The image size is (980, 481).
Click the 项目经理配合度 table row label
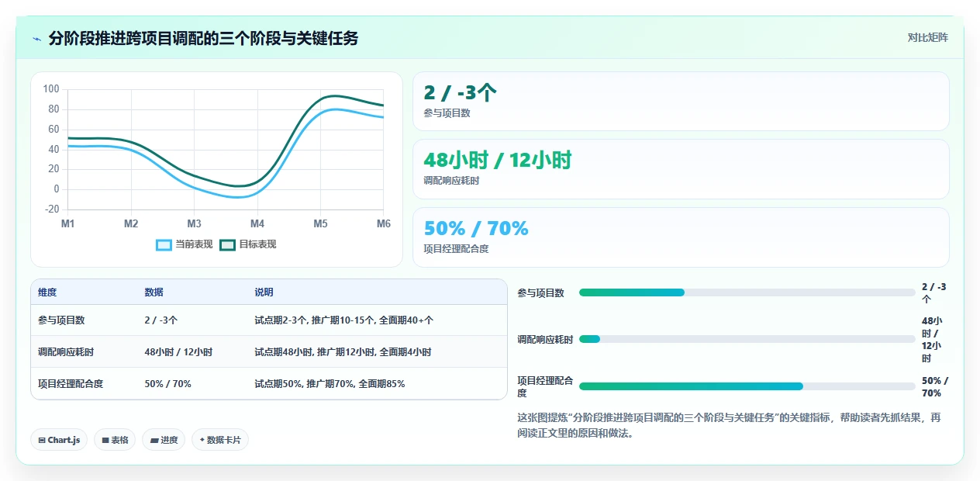[x=71, y=383]
